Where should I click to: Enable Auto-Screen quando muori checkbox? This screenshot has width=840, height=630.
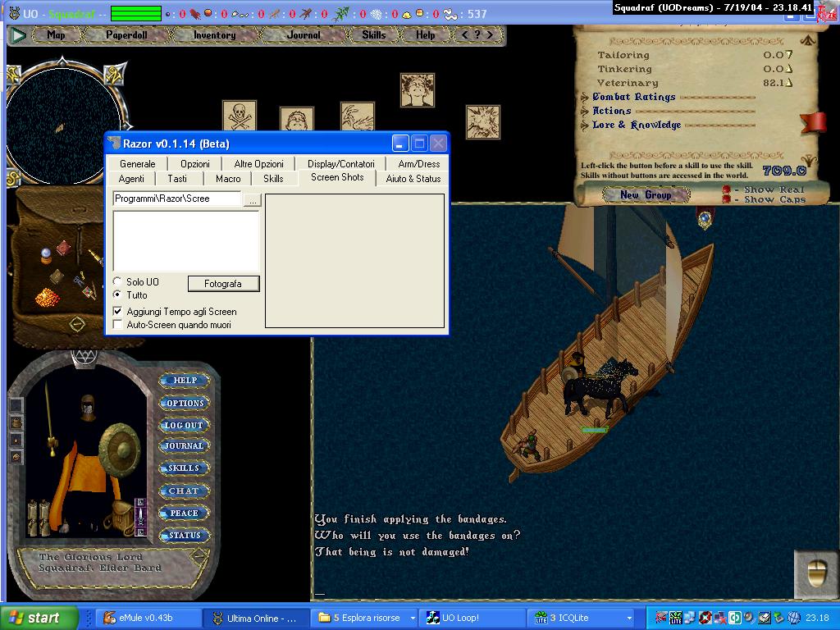pyautogui.click(x=118, y=325)
